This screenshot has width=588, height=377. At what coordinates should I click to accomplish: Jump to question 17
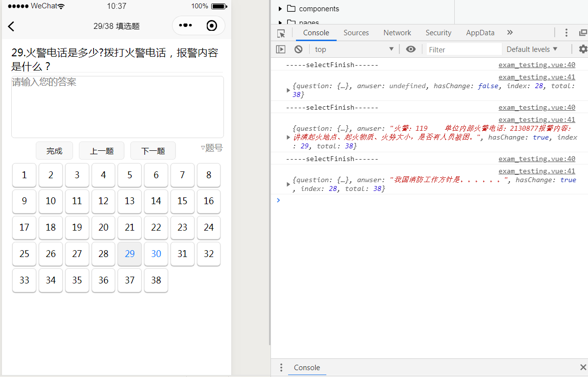tap(24, 228)
